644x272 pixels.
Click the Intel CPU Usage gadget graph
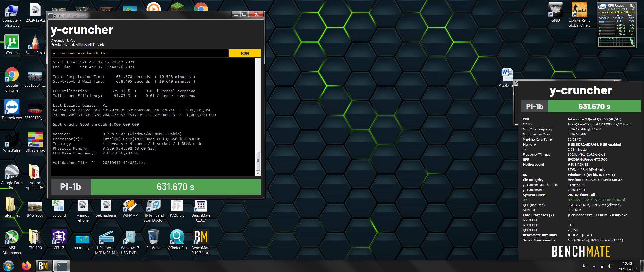[x=616, y=42]
